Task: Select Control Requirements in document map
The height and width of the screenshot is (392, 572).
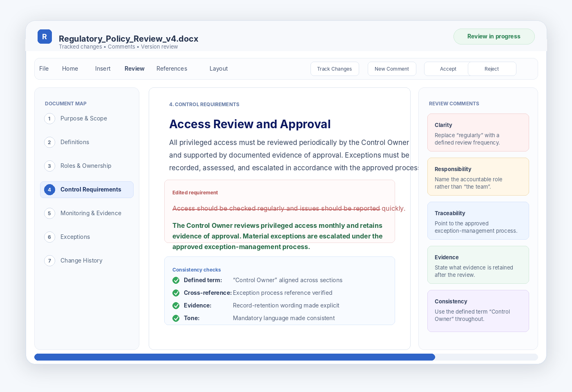Action: [87, 189]
